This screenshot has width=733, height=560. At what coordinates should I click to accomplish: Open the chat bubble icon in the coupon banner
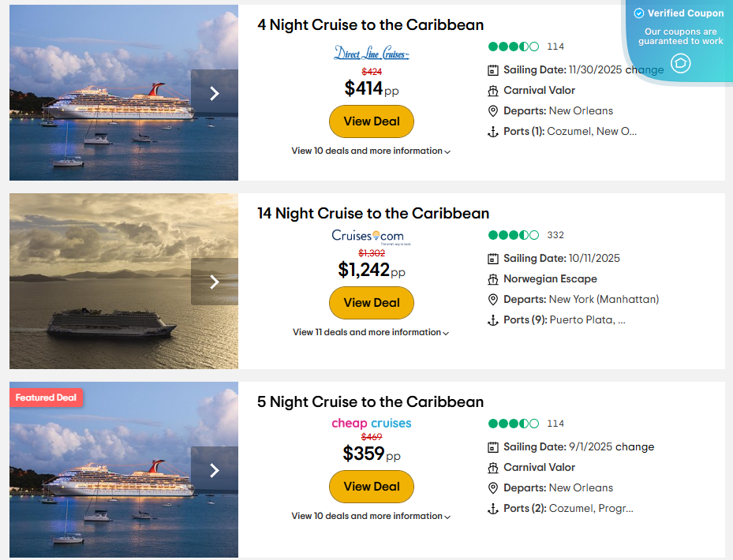680,64
